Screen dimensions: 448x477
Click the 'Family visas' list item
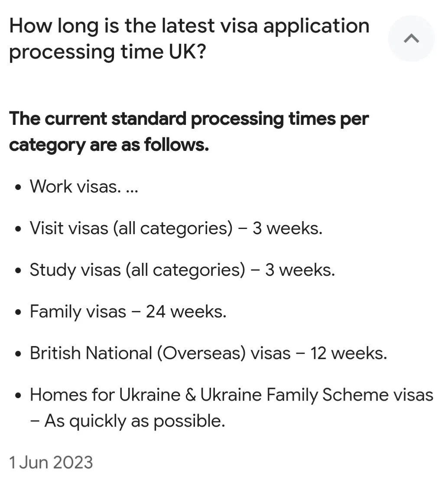[78, 311]
